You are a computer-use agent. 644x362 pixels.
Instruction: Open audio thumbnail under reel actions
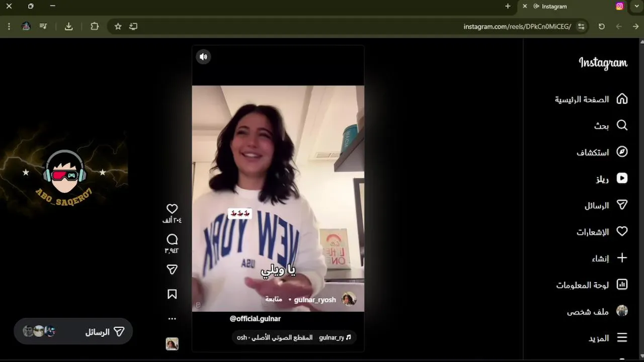172,344
